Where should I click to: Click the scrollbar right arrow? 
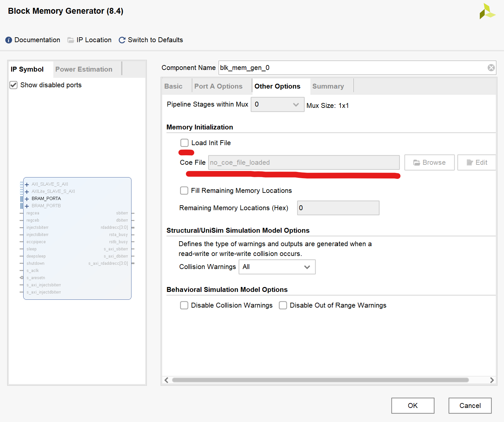pos(492,380)
